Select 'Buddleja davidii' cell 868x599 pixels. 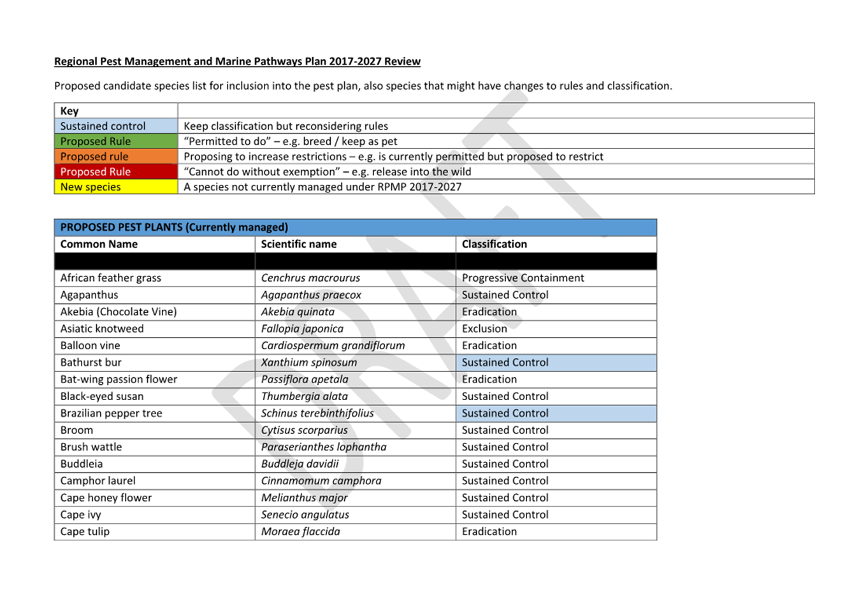(356, 464)
